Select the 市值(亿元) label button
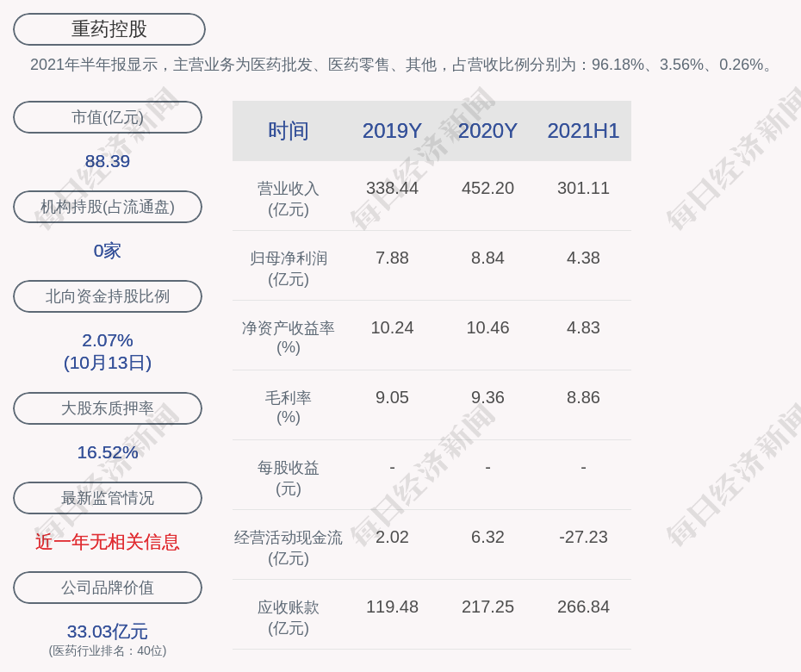801x672 pixels. [x=108, y=117]
